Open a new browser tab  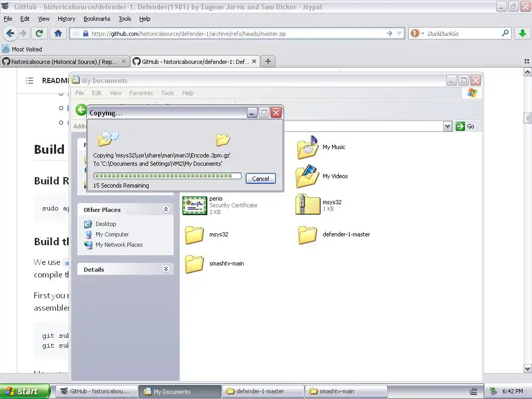(x=268, y=61)
